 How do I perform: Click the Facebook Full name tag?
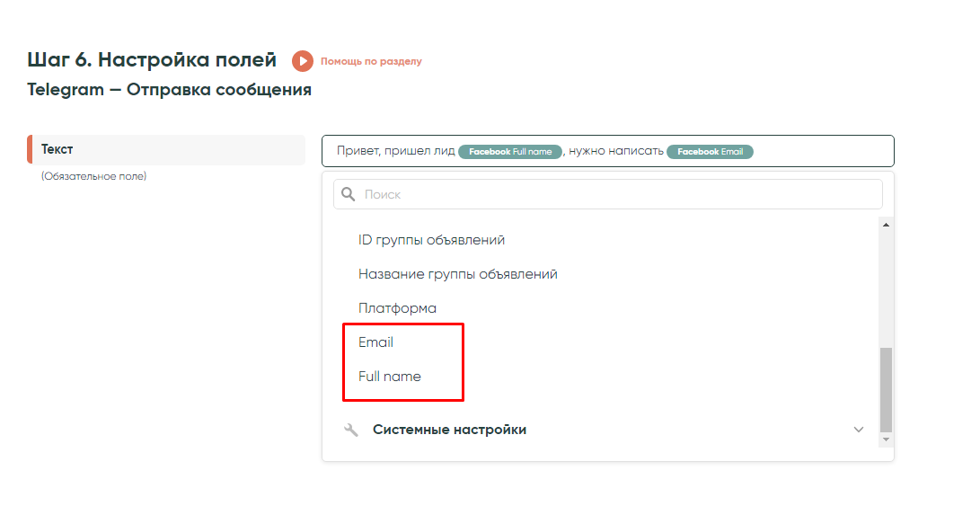click(510, 152)
